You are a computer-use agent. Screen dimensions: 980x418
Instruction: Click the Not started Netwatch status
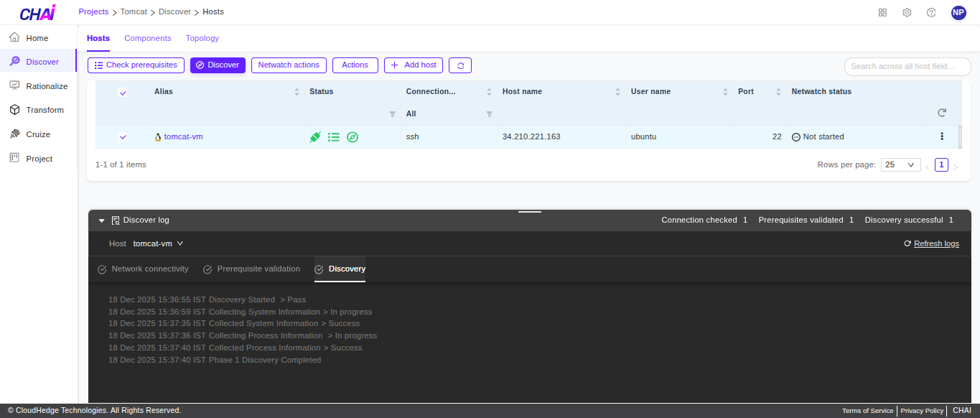(x=818, y=136)
